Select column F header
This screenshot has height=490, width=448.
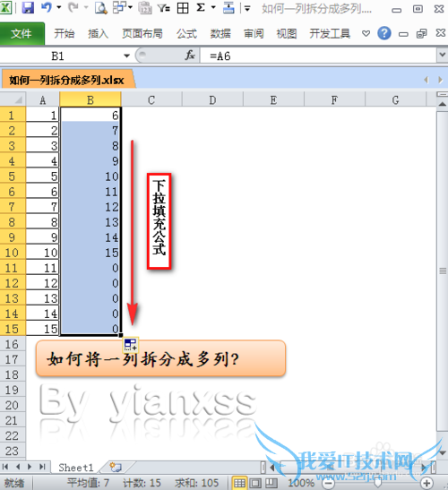[x=334, y=100]
